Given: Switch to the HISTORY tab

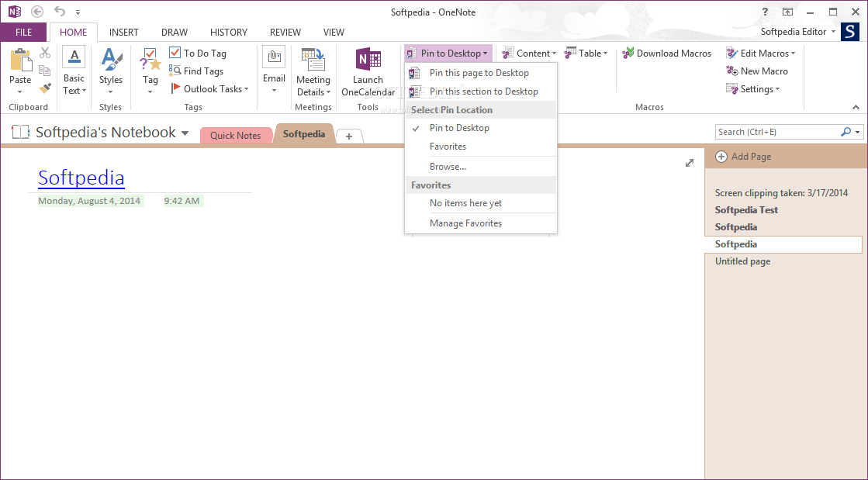Looking at the screenshot, I should 229,32.
